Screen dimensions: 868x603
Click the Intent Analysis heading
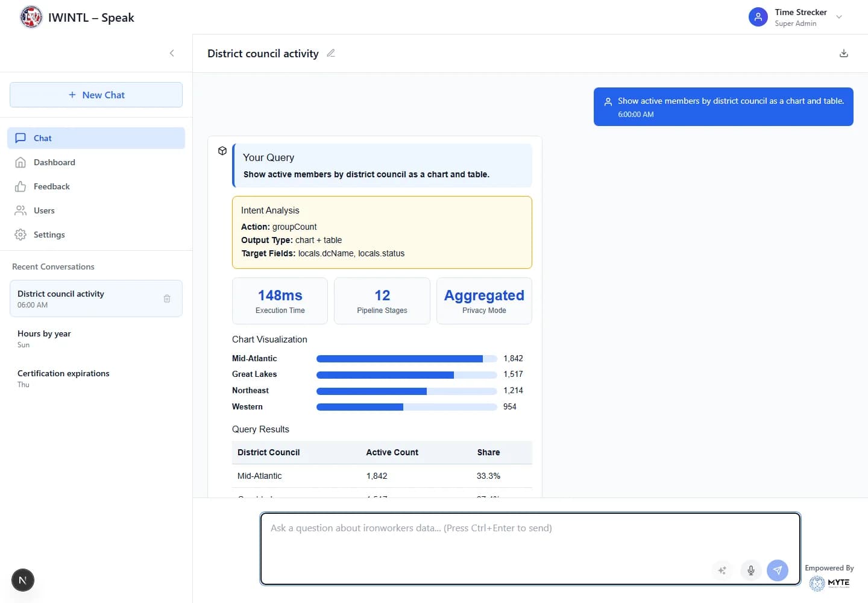270,210
